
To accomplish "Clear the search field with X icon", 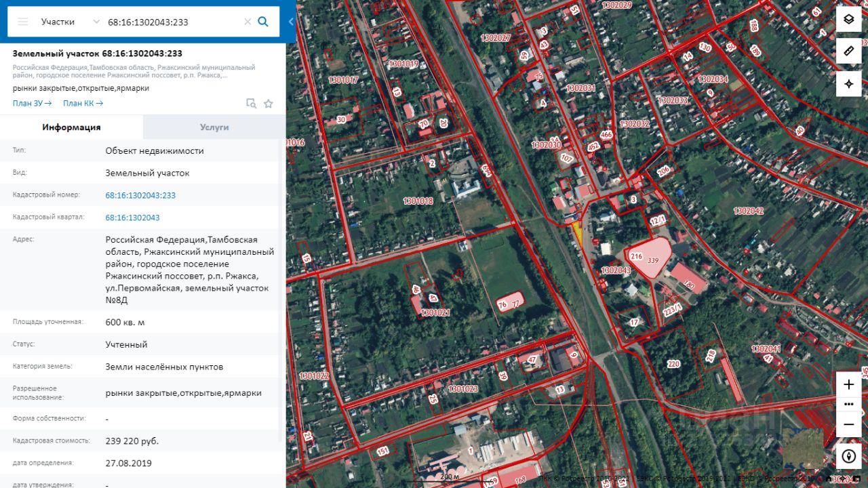I will coord(248,22).
